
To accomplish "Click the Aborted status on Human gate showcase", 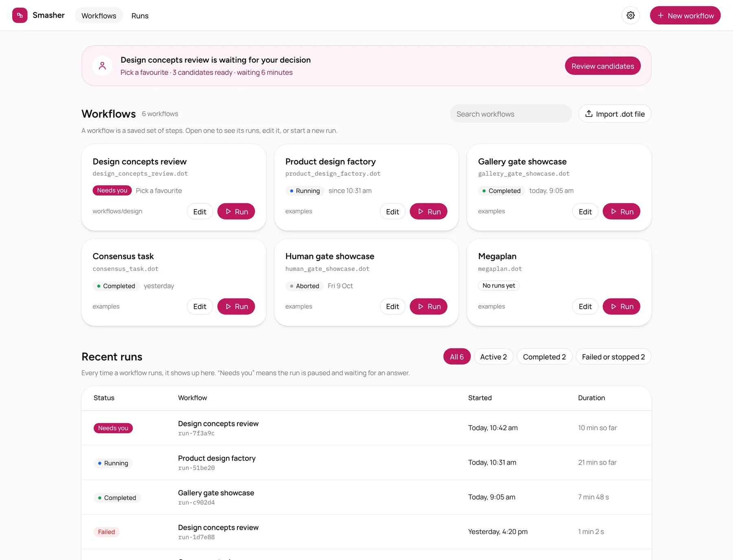I will (x=304, y=286).
